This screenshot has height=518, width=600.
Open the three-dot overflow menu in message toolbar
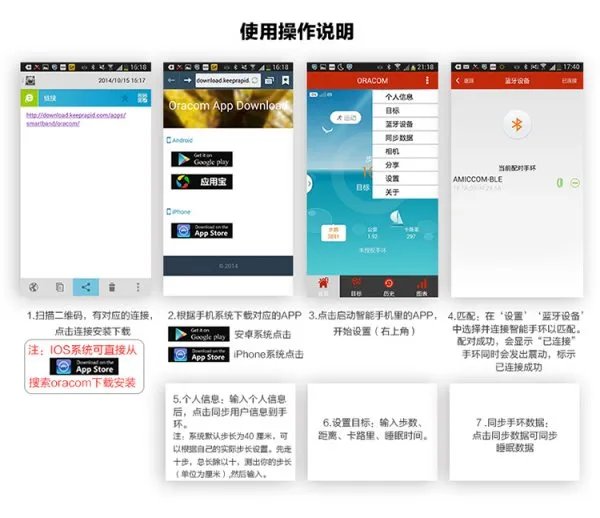click(x=138, y=287)
